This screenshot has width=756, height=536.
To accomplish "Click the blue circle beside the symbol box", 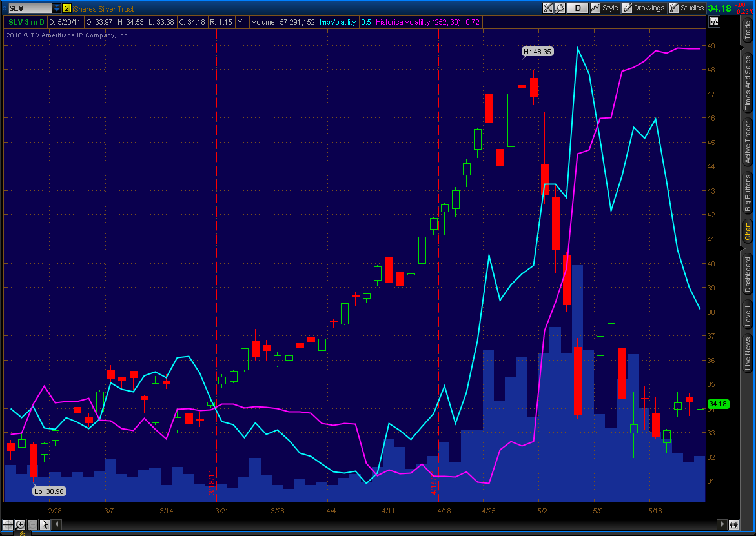I will click(5, 8).
